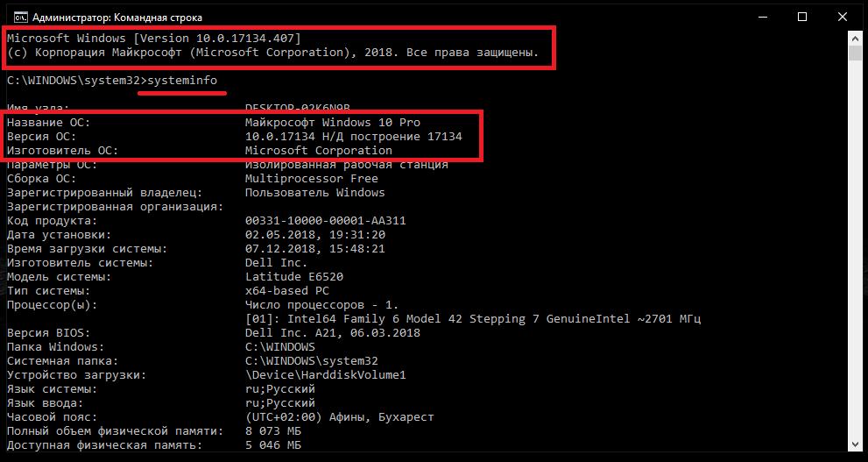Image resolution: width=868 pixels, height=462 pixels.
Task: Click the 'Microsoft Corporation' manufacturer value
Action: tap(318, 150)
